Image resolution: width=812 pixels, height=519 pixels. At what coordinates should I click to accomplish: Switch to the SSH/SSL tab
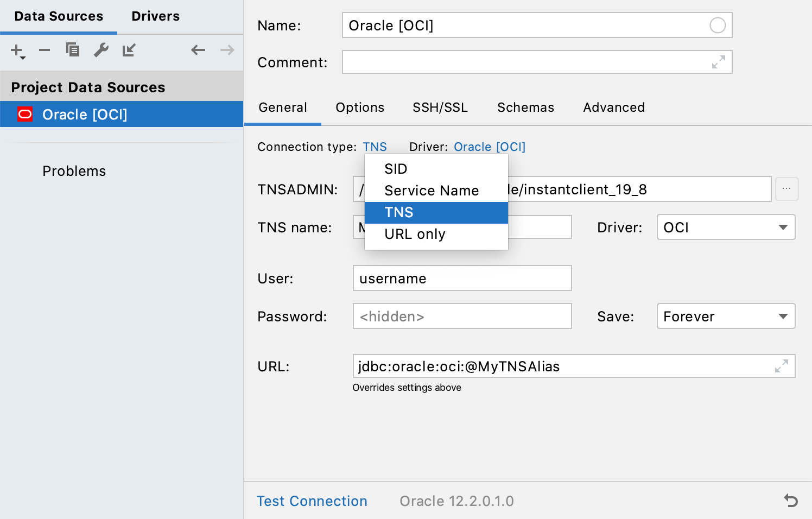[440, 107]
